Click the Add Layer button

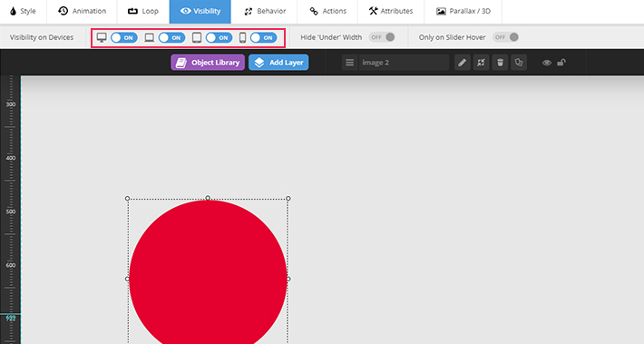[x=278, y=63]
